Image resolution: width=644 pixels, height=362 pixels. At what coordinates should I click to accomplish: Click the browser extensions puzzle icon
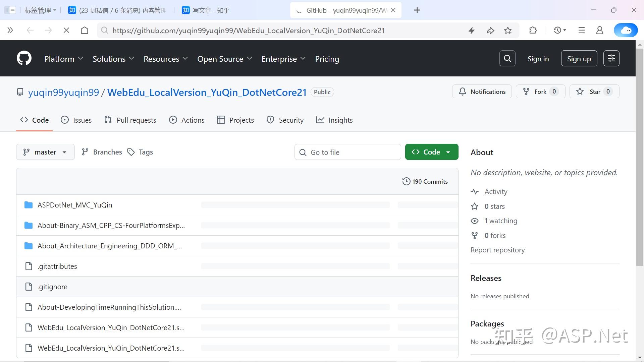pos(533,30)
